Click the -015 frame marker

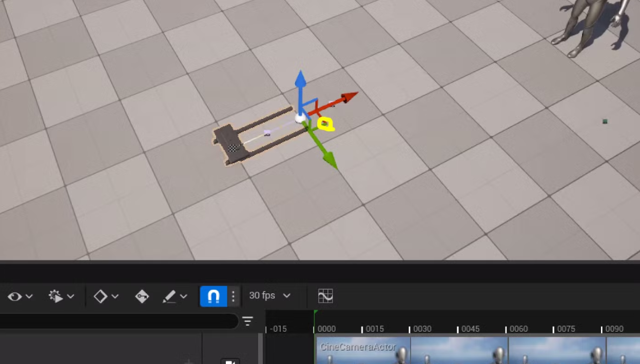(278, 329)
